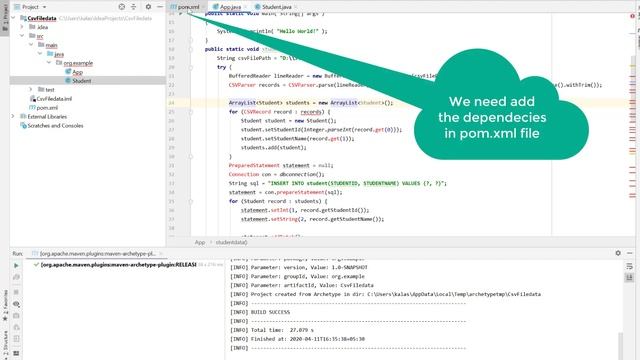Image resolution: width=640 pixels, height=360 pixels.
Task: Click the run gutter arrow beside main method
Action: (x=181, y=13)
